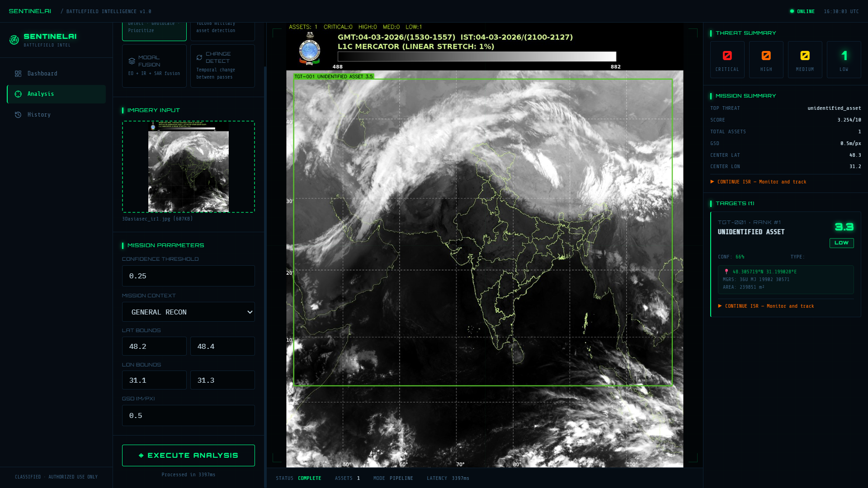Image resolution: width=868 pixels, height=488 pixels.
Task: Click the TGT-001 Unidentified Asset target card
Action: click(786, 264)
